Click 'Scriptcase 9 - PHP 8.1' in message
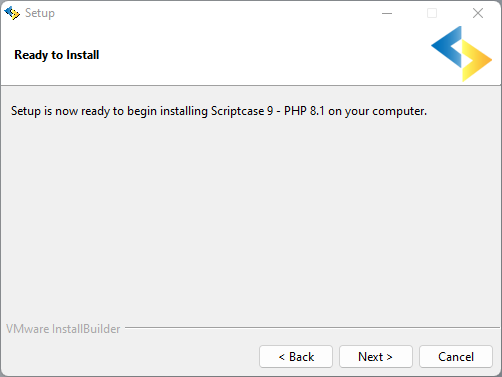This screenshot has width=502, height=377. click(x=268, y=111)
